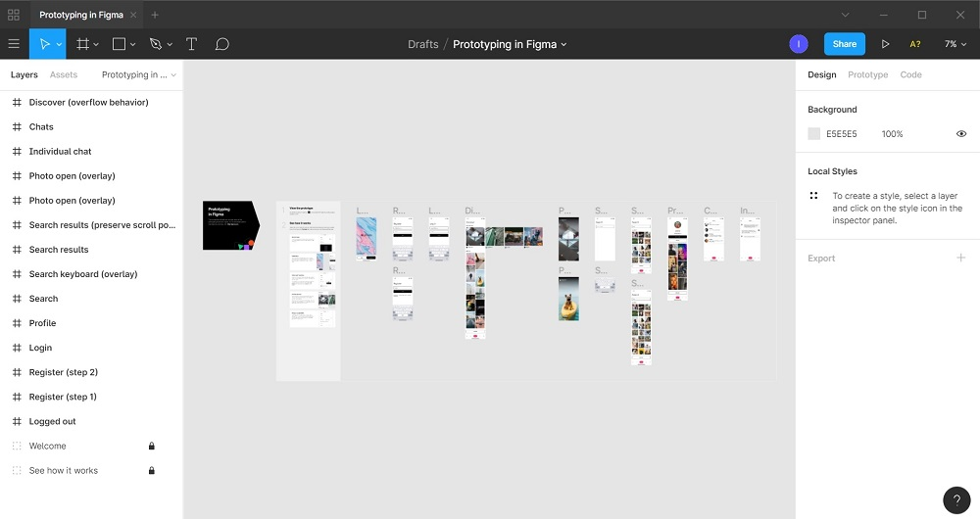Viewport: 980px width, 519px height.
Task: Open the main hamburger menu
Action: [x=14, y=44]
